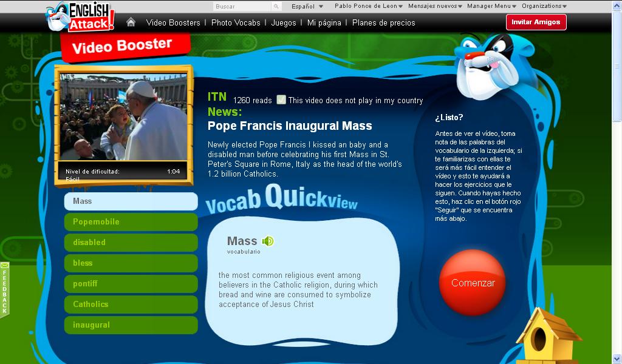
Task: Navigate to Mi página
Action: pyautogui.click(x=324, y=23)
